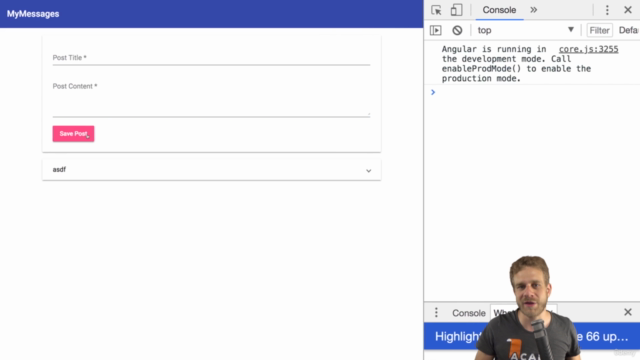The image size is (640, 360).
Task: Click the Post Content textarea
Action: 211,99
